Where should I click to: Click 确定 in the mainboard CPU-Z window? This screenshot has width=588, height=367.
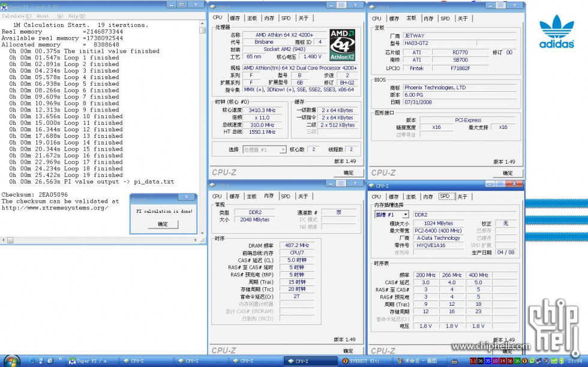tap(508, 173)
